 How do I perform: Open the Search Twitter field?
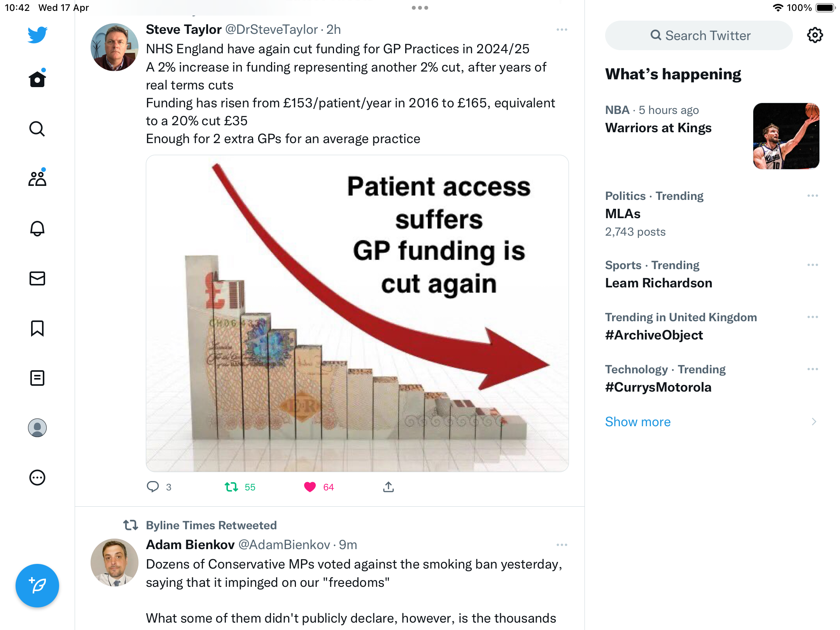(699, 35)
